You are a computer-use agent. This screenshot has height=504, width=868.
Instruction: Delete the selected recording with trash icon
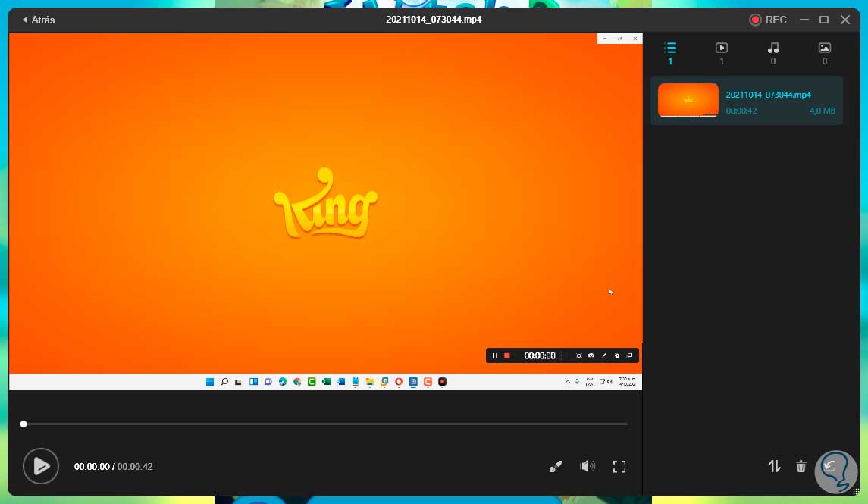[x=801, y=466]
